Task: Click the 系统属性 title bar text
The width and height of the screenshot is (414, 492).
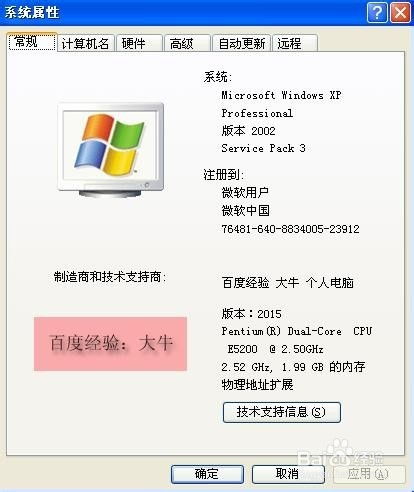Action: pos(32,13)
